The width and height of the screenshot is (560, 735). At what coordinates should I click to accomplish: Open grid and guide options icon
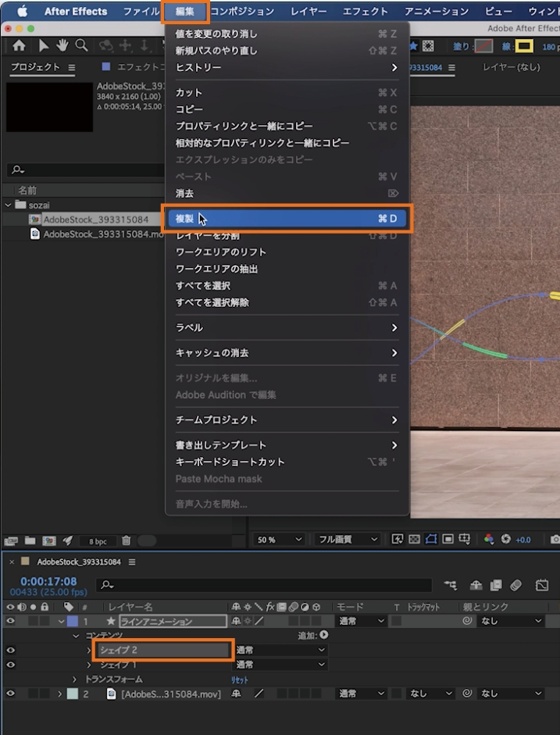465,539
